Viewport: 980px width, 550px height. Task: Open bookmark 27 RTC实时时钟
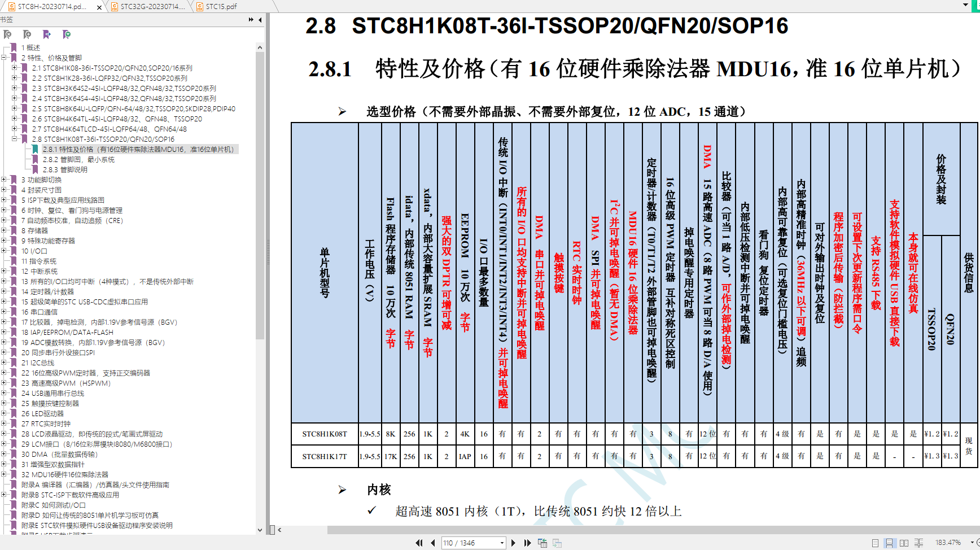(x=46, y=424)
